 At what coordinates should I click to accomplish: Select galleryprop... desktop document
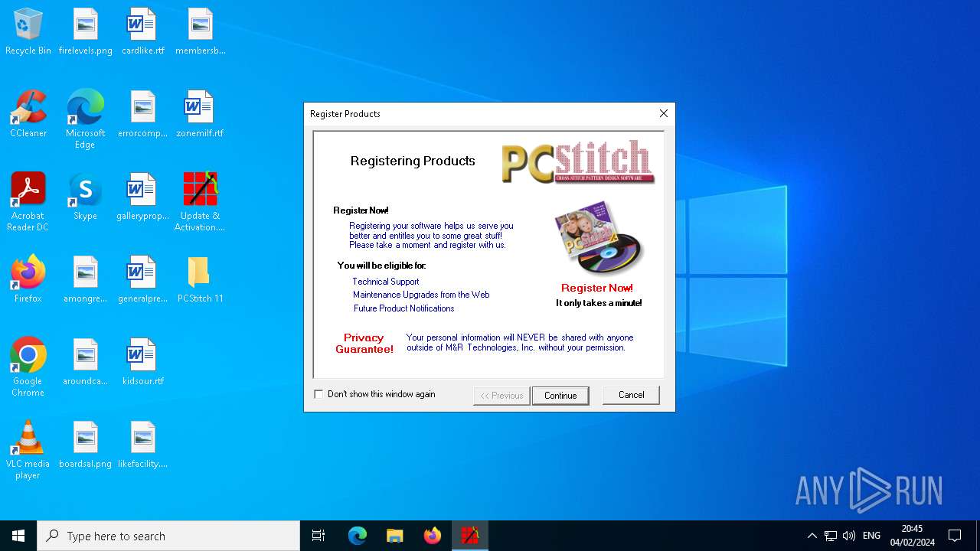142,197
